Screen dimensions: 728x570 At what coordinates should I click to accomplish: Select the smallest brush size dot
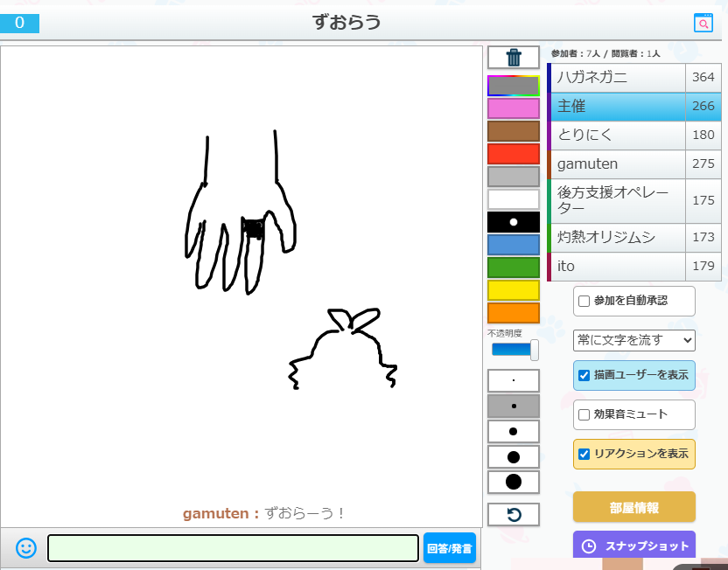[x=514, y=381]
